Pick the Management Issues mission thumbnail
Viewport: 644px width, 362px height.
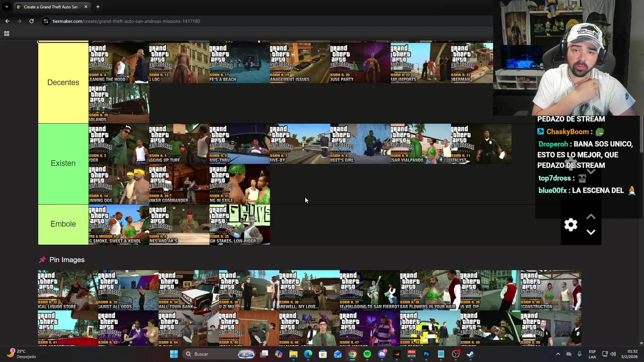coord(300,63)
